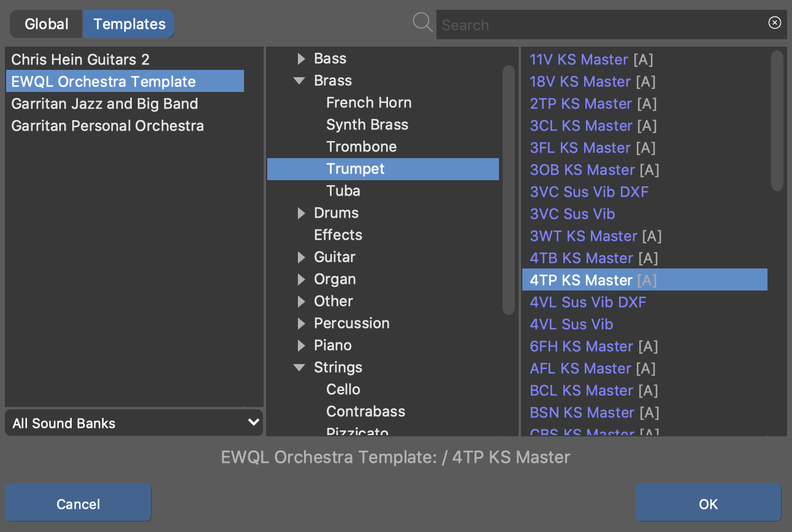Select Garritan Jazz and Big Band template

(104, 104)
